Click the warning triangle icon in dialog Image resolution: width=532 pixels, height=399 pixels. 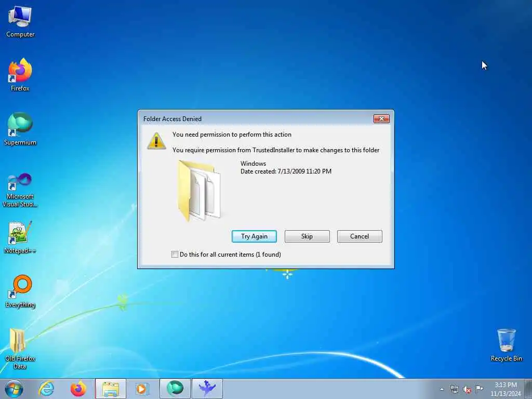(156, 141)
